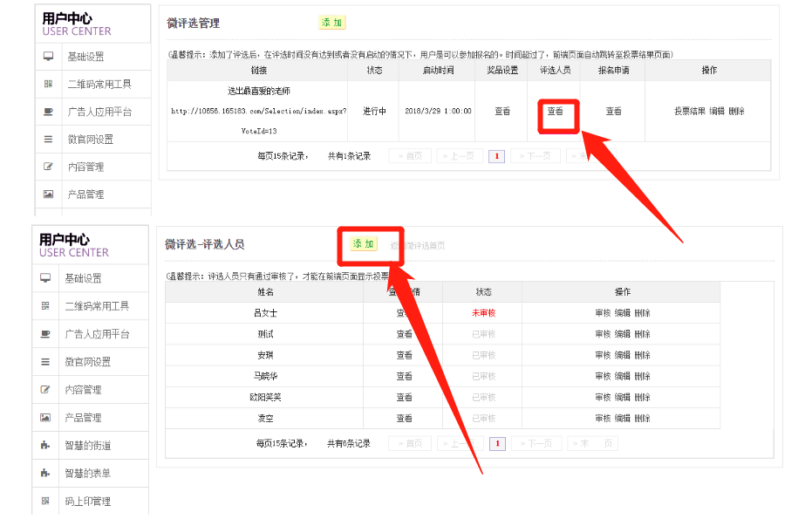Click the puzzle icon beside 智慧的街道
Screen dimensions: 812x519
pos(45,446)
